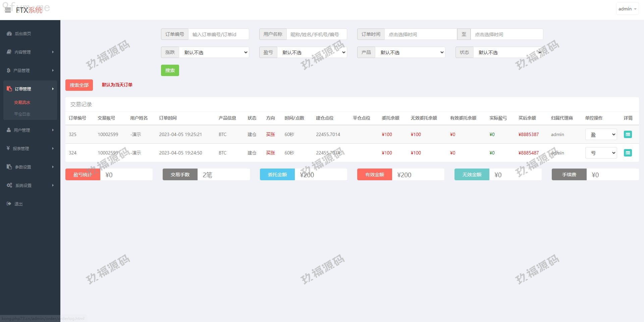The image size is (644, 322).
Task: Open details icon for order 324
Action: tap(628, 153)
